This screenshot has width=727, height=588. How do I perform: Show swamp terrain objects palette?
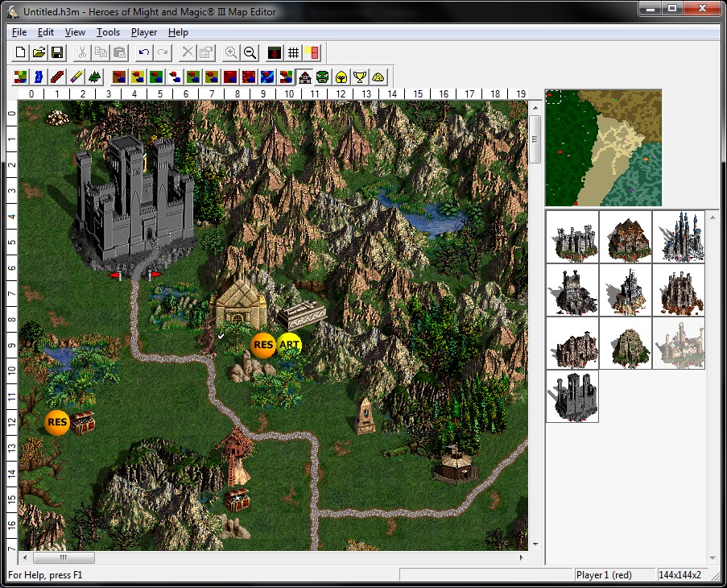(x=193, y=77)
